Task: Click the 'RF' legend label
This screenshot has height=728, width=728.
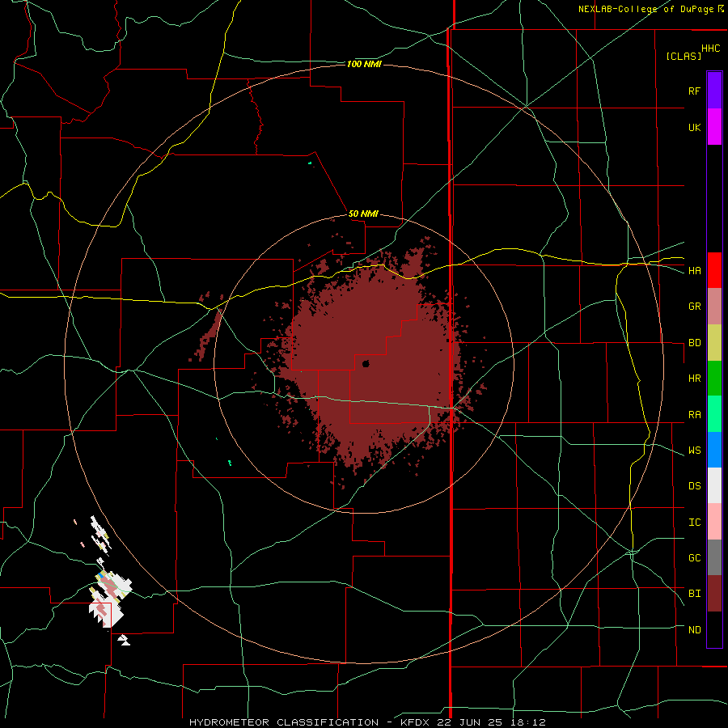Action: pyautogui.click(x=694, y=91)
